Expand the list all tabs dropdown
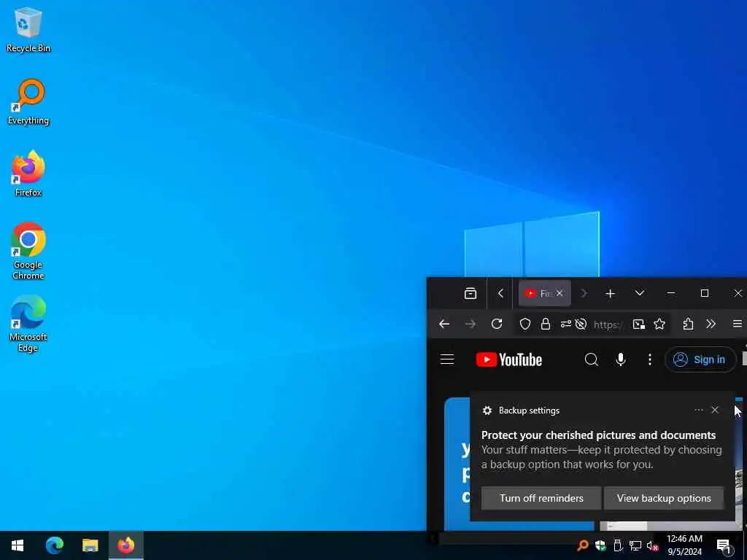 (639, 293)
